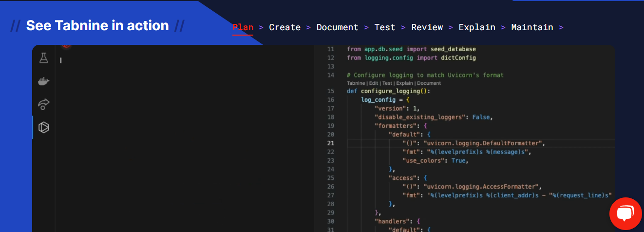Select the Document tab in top navigation
Image resolution: width=644 pixels, height=232 pixels.
click(x=337, y=27)
